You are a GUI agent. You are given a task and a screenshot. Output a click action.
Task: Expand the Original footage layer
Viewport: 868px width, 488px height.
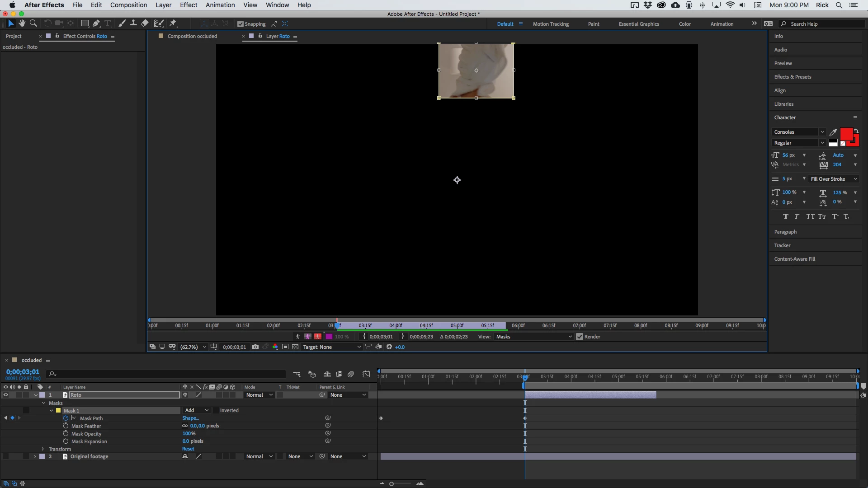pos(35,456)
